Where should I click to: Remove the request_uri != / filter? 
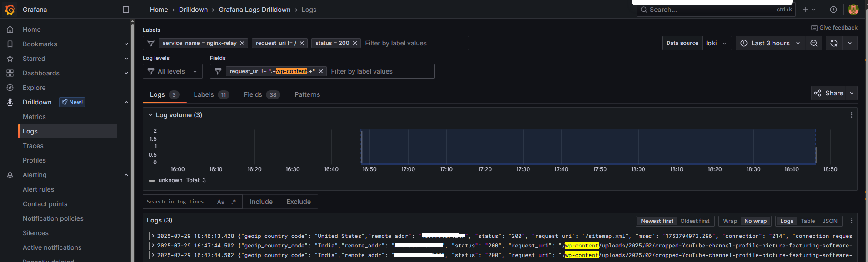pyautogui.click(x=302, y=43)
